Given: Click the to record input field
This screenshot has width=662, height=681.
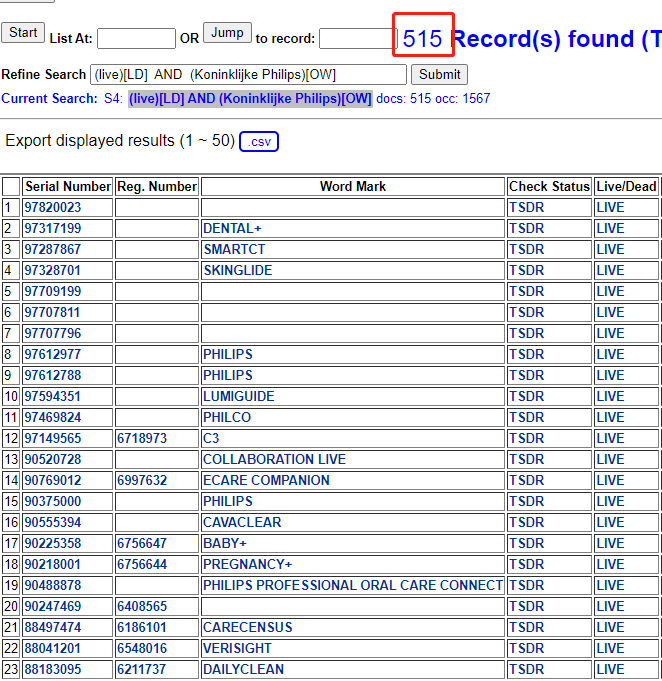Looking at the screenshot, I should coord(355,39).
